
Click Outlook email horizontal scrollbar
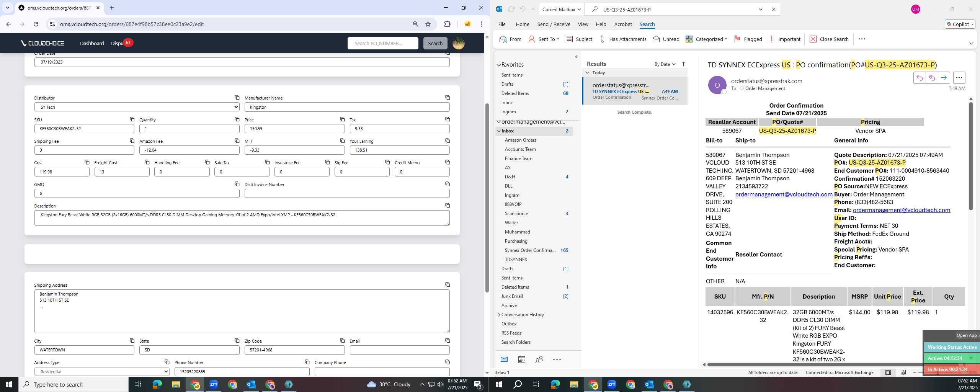click(815, 364)
